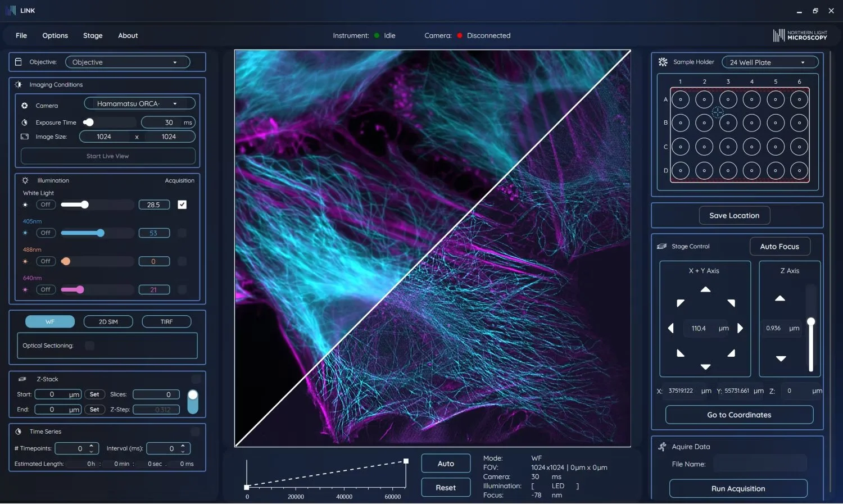This screenshot has height=504, width=843.
Task: Click the Run Acquisition button
Action: tap(738, 488)
